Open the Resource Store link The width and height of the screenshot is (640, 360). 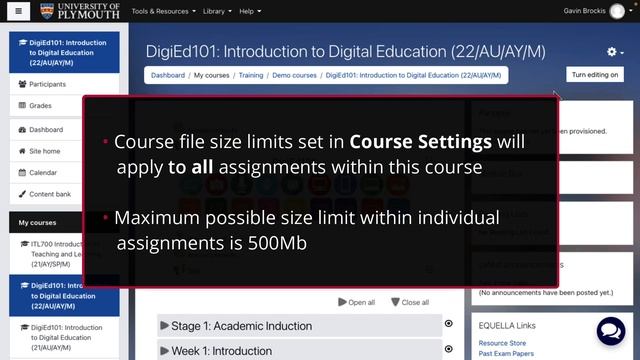(x=502, y=343)
